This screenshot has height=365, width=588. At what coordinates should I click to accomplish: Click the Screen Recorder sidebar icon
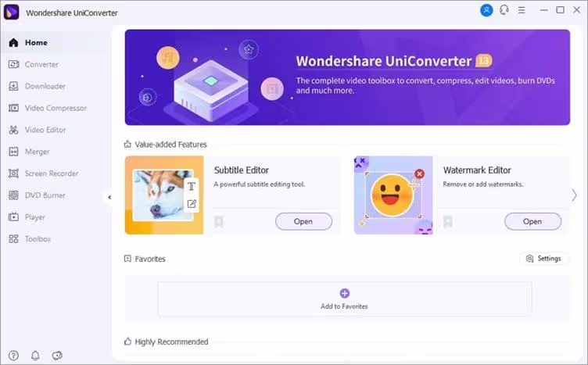pos(13,174)
